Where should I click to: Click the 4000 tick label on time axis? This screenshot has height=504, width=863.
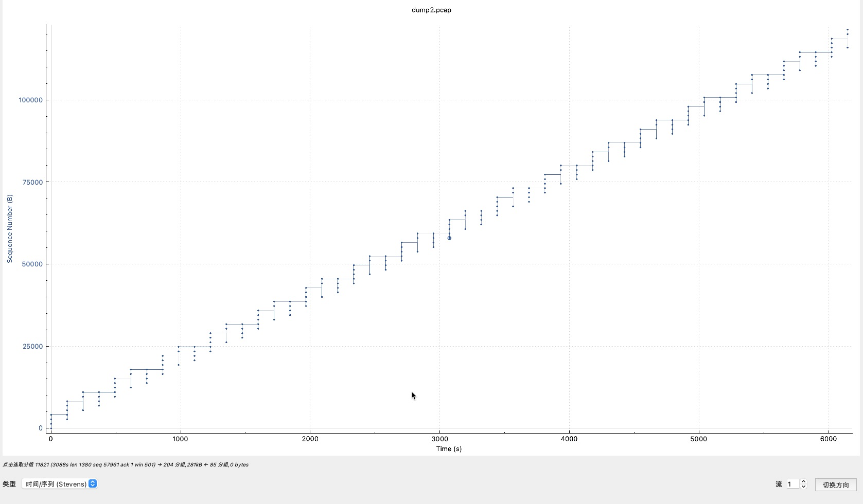(569, 439)
